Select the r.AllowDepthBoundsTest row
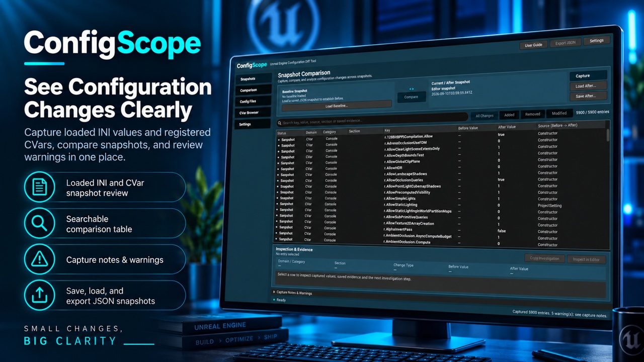 442,156
